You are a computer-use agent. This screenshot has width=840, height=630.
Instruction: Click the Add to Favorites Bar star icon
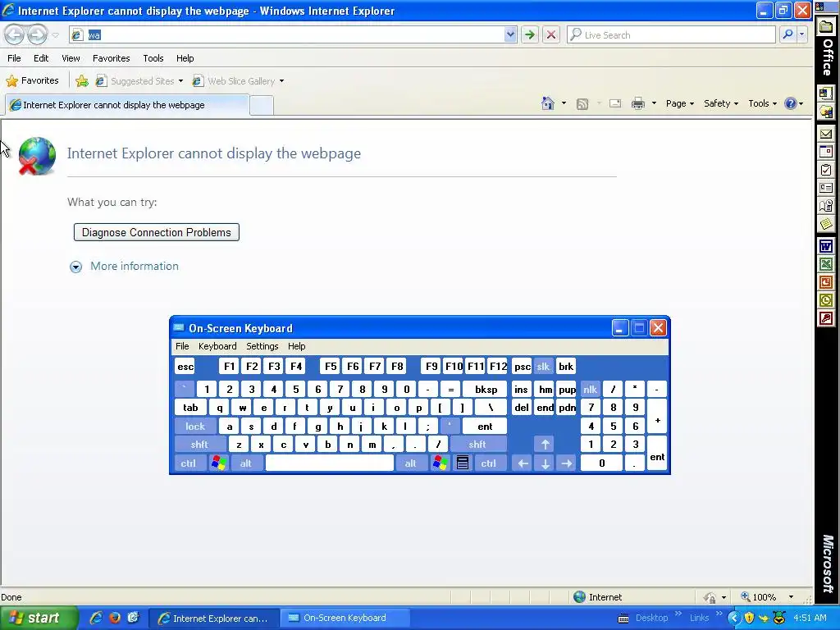pyautogui.click(x=82, y=81)
